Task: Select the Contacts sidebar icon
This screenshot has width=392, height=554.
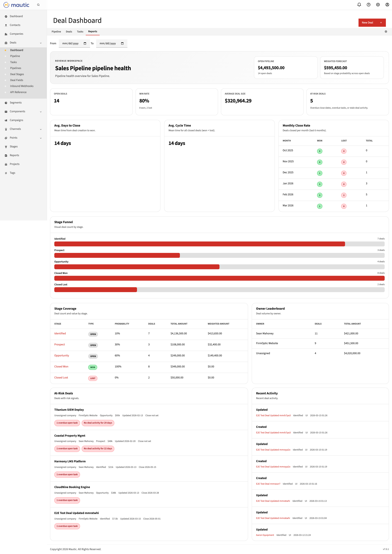Action: click(6, 25)
